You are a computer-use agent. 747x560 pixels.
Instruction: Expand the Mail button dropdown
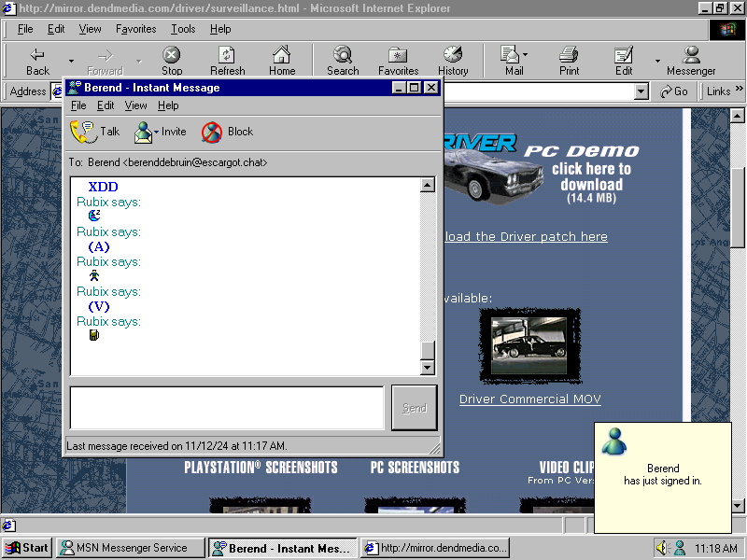(525, 55)
